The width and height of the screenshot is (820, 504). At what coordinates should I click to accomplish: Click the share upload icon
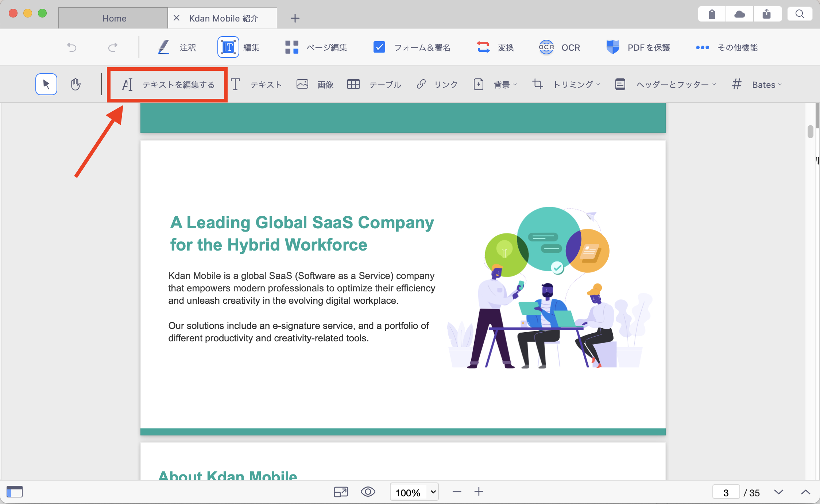767,14
